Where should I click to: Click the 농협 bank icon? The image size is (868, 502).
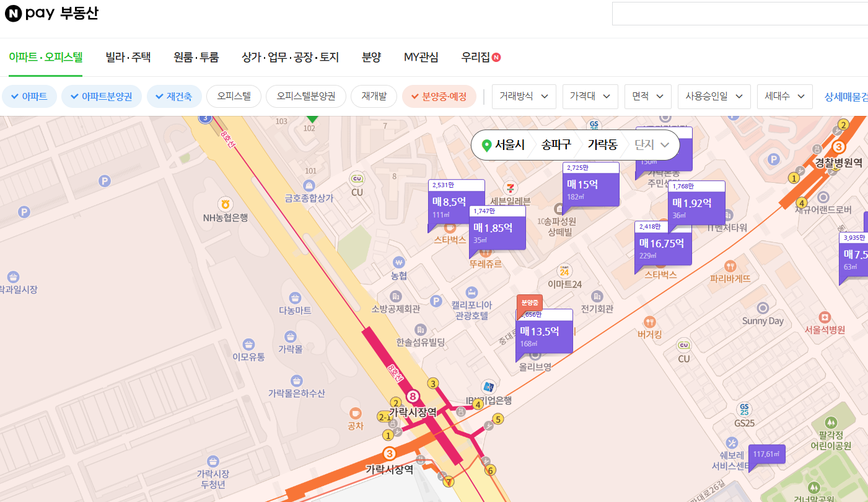pos(399,262)
